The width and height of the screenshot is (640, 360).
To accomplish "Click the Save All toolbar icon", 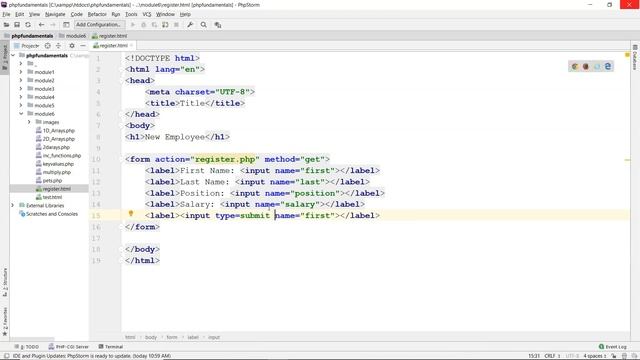I will coord(17,25).
